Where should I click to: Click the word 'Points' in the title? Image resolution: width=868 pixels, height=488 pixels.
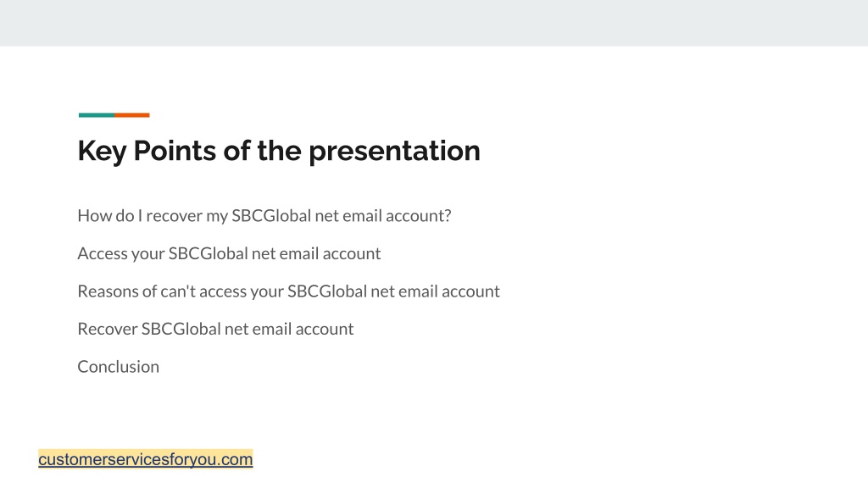[175, 151]
